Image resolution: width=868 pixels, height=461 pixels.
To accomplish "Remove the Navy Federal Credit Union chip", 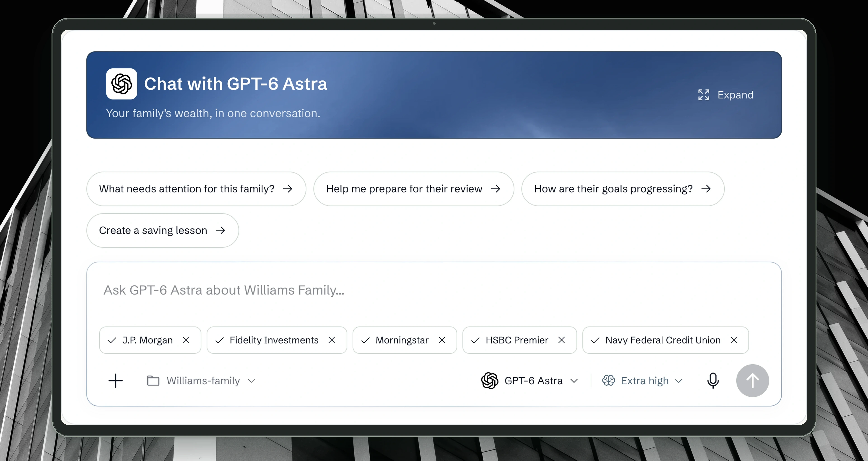I will 734,340.
